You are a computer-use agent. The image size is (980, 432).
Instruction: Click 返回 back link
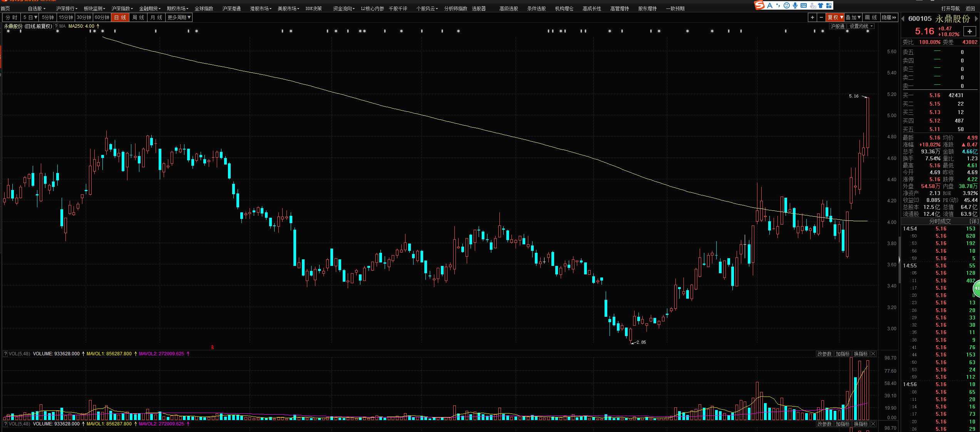point(970,8)
